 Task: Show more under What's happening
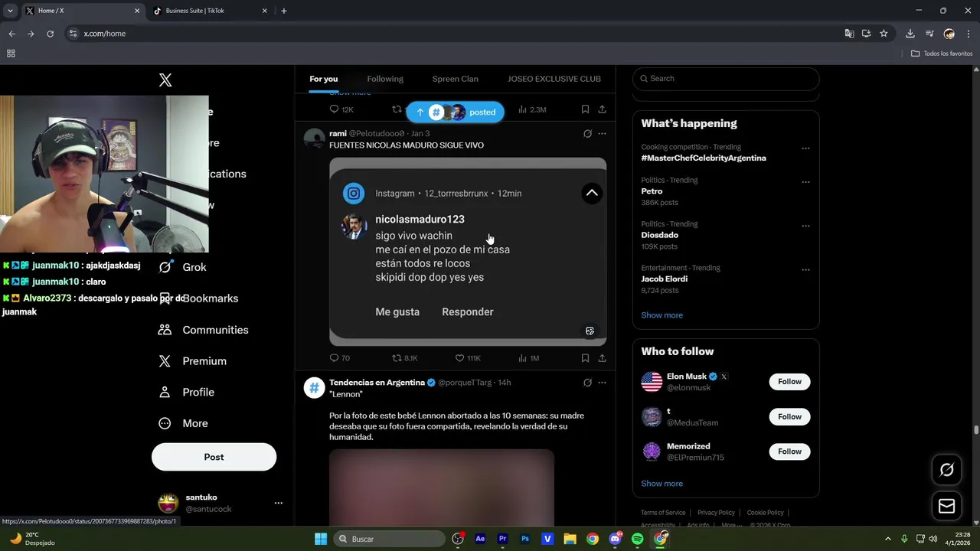coord(661,315)
